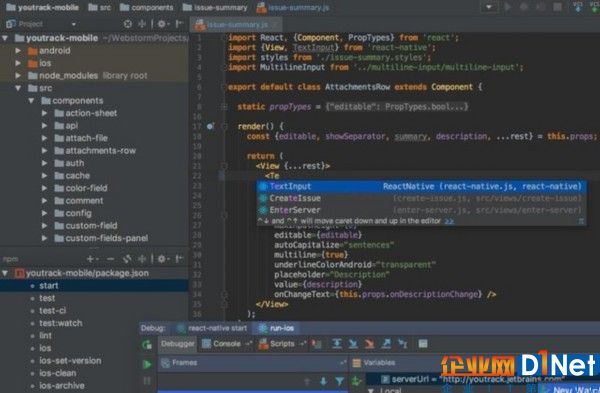Pause the program in the debug panel
The height and width of the screenshot is (393, 600).
(x=147, y=381)
